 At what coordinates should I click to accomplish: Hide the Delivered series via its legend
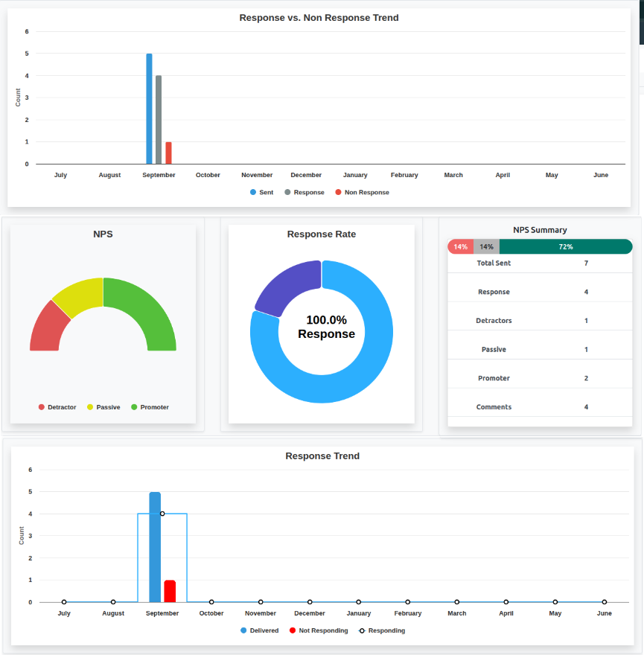[243, 630]
